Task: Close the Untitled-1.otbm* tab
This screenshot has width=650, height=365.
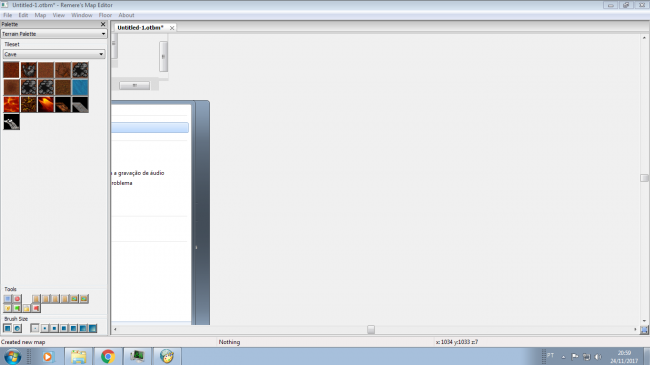Action: 172,28
